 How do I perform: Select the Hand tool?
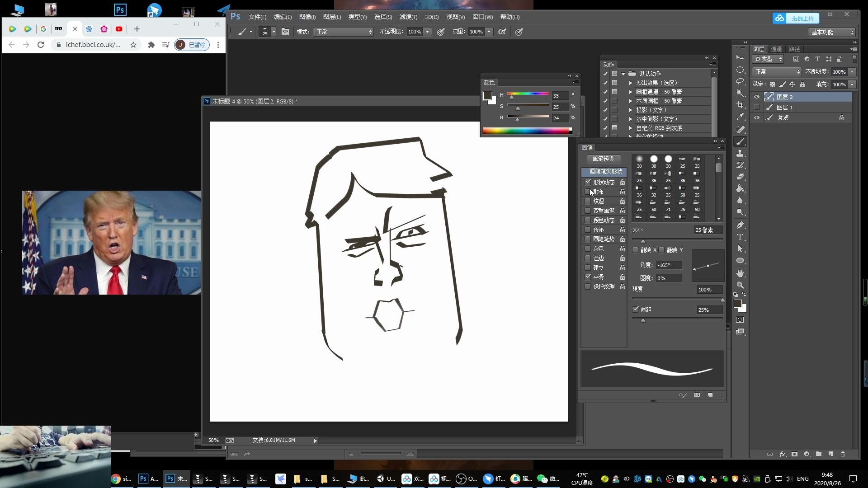740,273
